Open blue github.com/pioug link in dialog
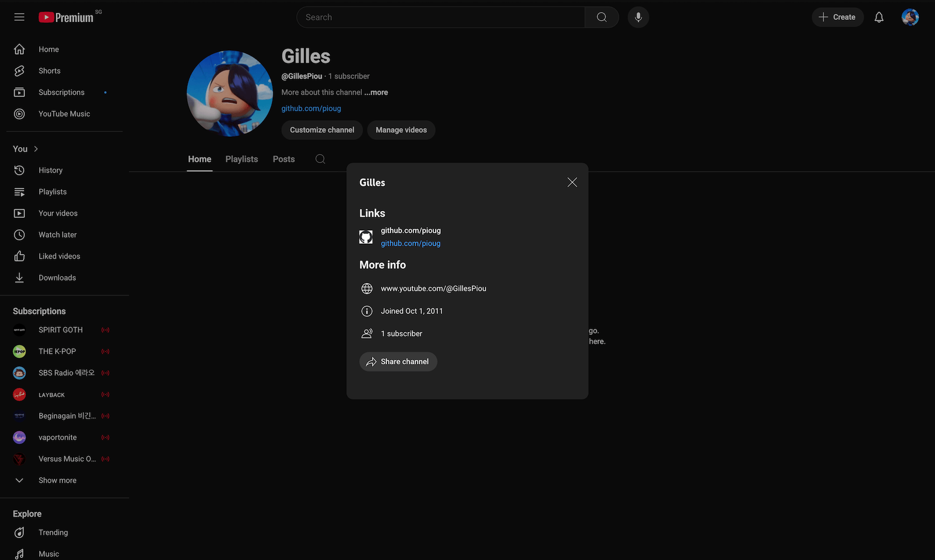The image size is (935, 560). coord(411,243)
